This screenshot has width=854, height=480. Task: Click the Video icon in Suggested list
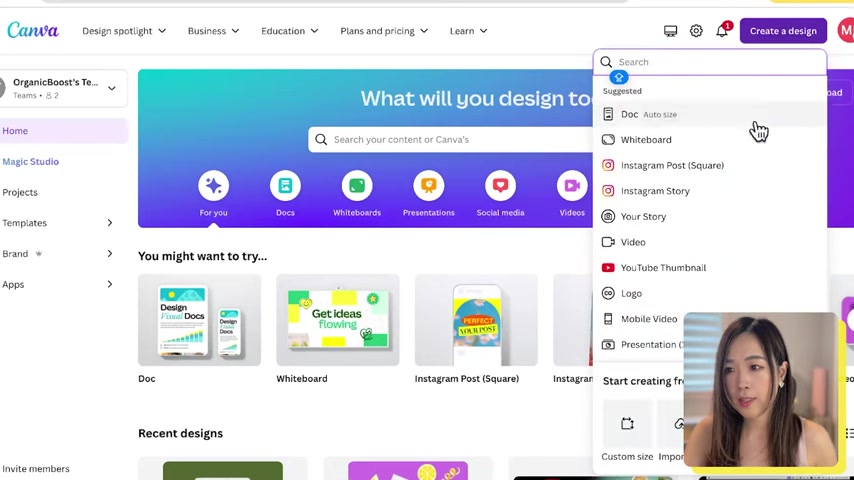608,242
